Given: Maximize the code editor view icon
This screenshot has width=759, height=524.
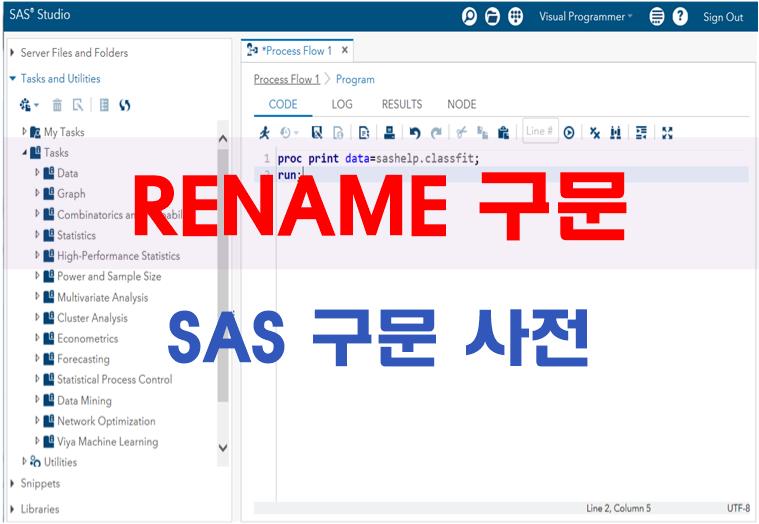Looking at the screenshot, I should click(667, 132).
